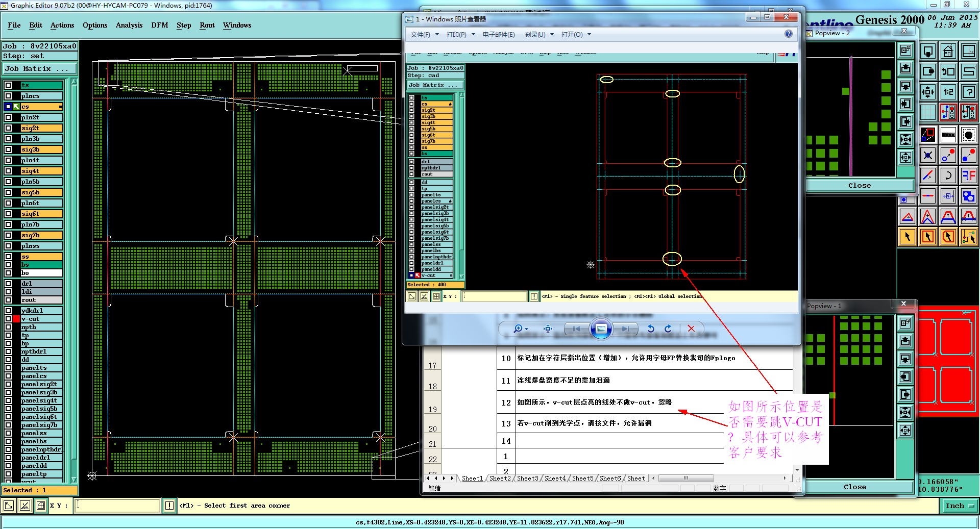Viewport: 980px width, 529px height.
Task: Open the Actions menu
Action: pyautogui.click(x=62, y=25)
